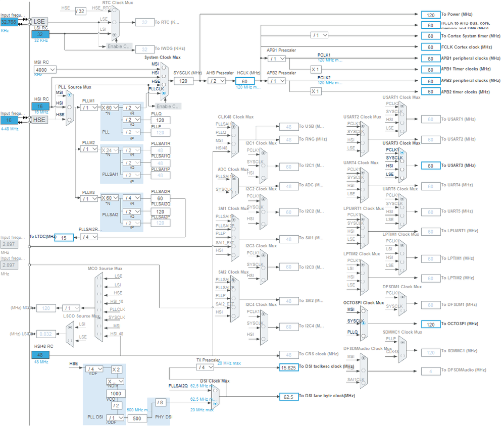This screenshot has width=504, height=427.
Task: Click the To USART3 (MHz) value field
Action: coord(431,166)
